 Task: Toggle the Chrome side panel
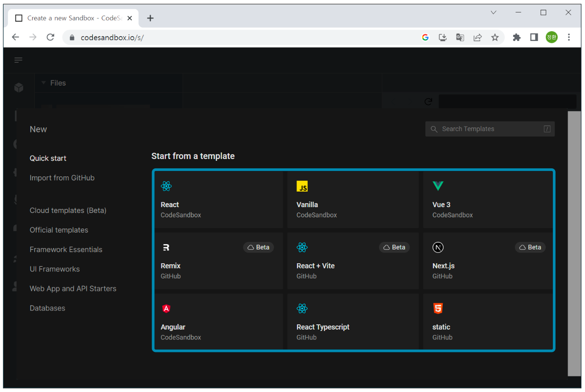click(534, 37)
